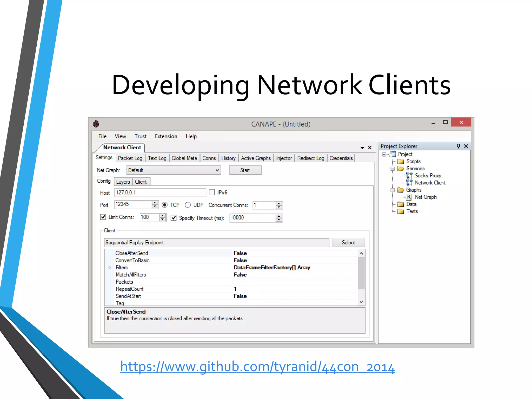Select the TCP radio button
The height and width of the screenshot is (399, 532).
164,205
